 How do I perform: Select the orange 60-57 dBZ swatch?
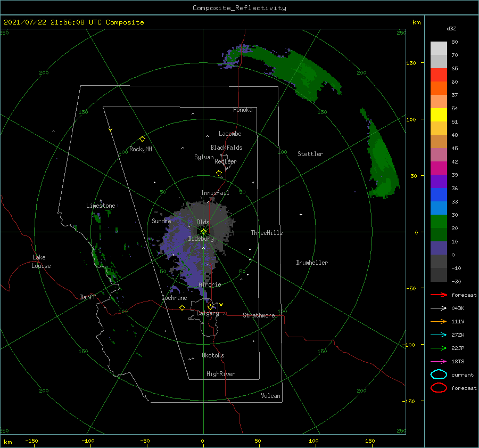point(439,88)
